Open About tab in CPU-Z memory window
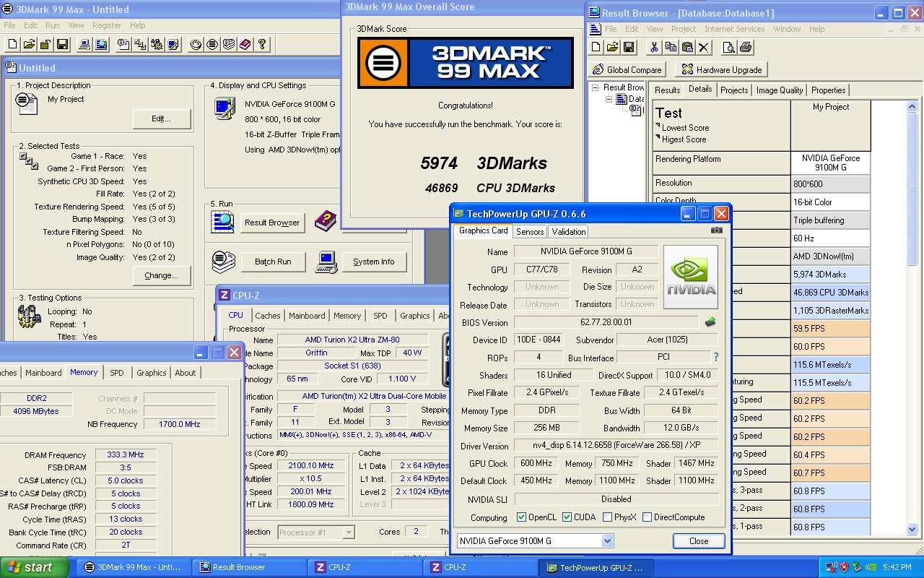 (186, 373)
